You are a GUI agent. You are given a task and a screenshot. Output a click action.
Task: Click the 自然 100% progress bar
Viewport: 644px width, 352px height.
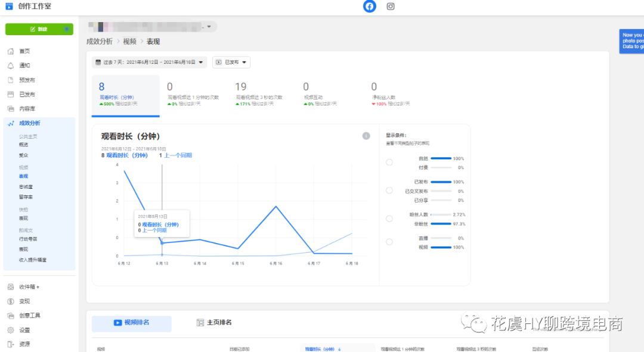tap(441, 158)
